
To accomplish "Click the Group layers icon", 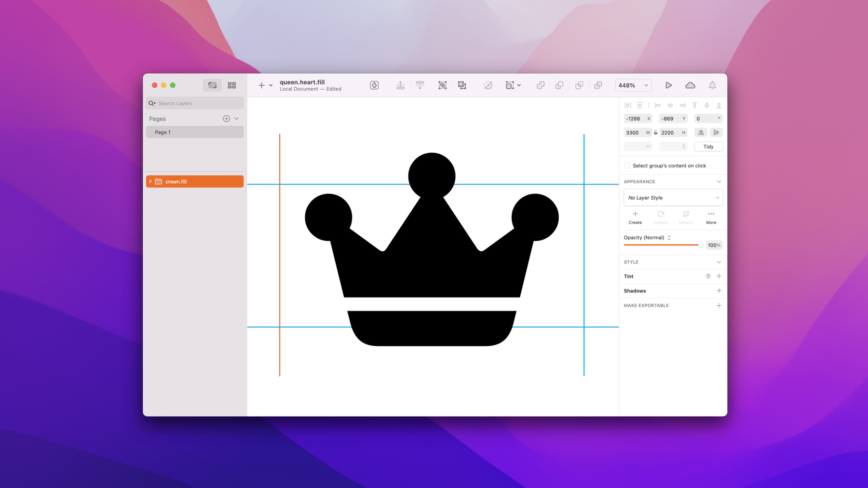I will click(x=442, y=85).
